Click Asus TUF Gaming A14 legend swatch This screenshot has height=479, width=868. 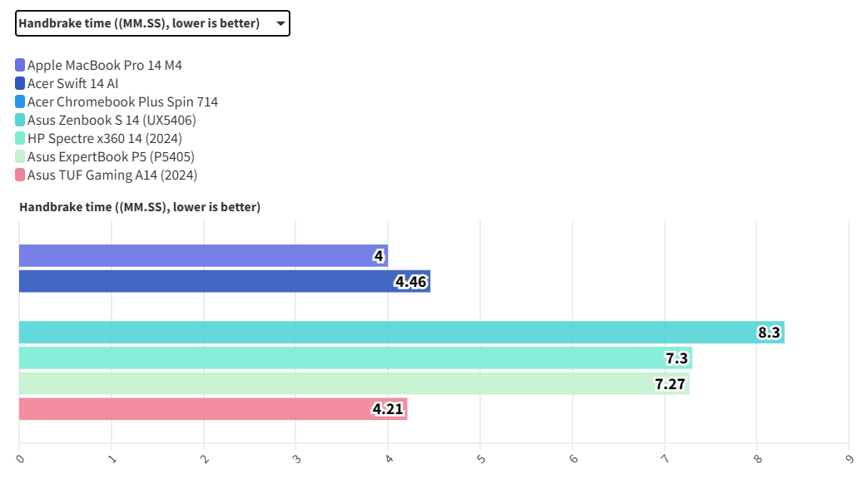point(20,175)
